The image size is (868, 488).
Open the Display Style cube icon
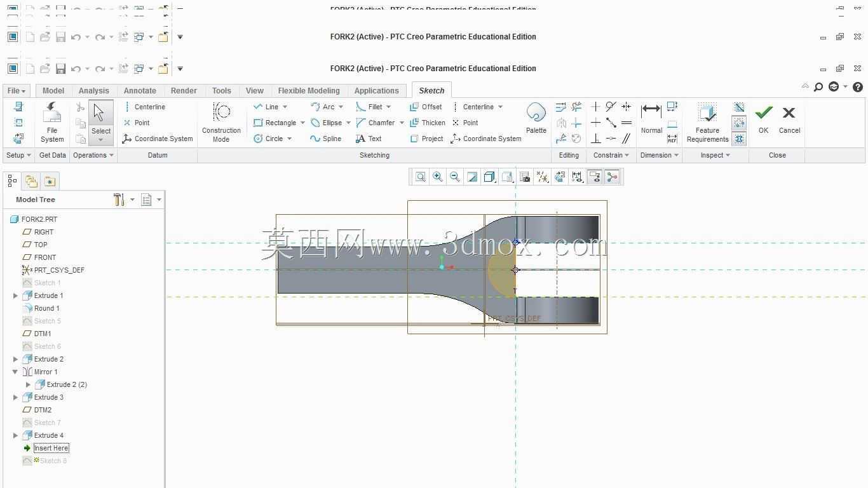489,177
